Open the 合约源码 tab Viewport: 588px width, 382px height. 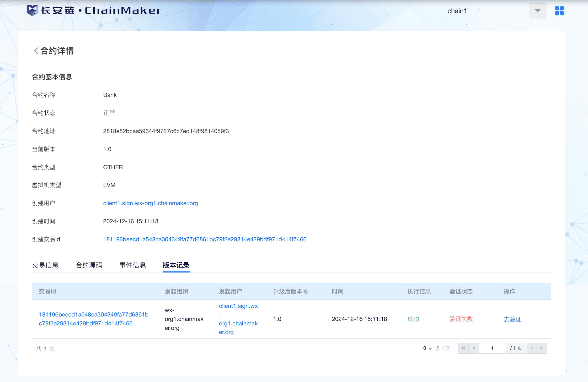click(89, 265)
